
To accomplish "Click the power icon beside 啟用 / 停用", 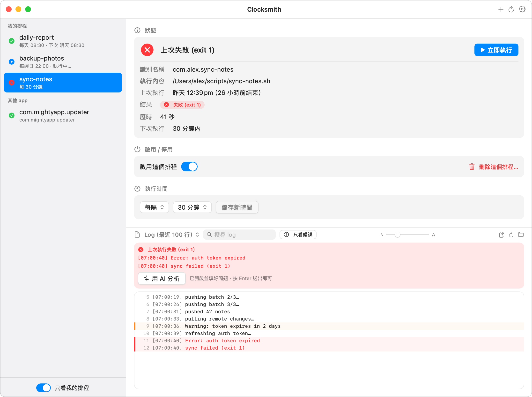I will click(137, 149).
